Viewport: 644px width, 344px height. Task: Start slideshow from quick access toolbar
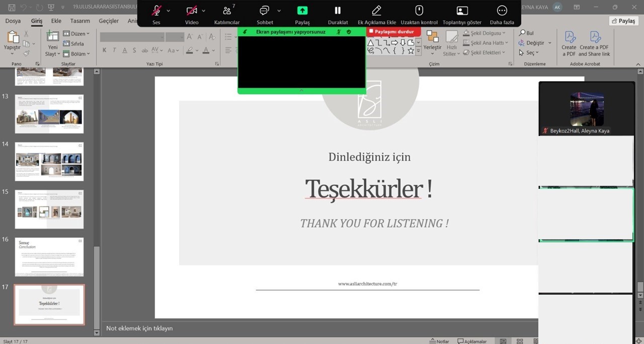click(x=51, y=7)
